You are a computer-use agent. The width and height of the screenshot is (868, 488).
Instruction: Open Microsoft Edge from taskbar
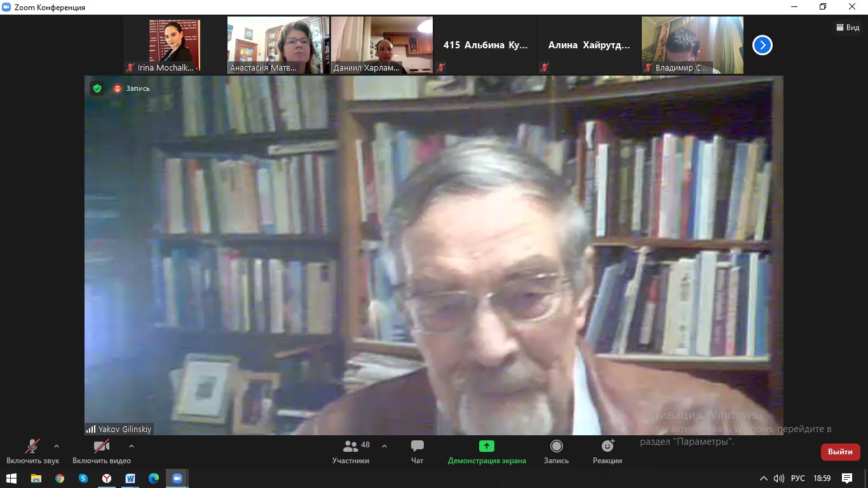154,478
